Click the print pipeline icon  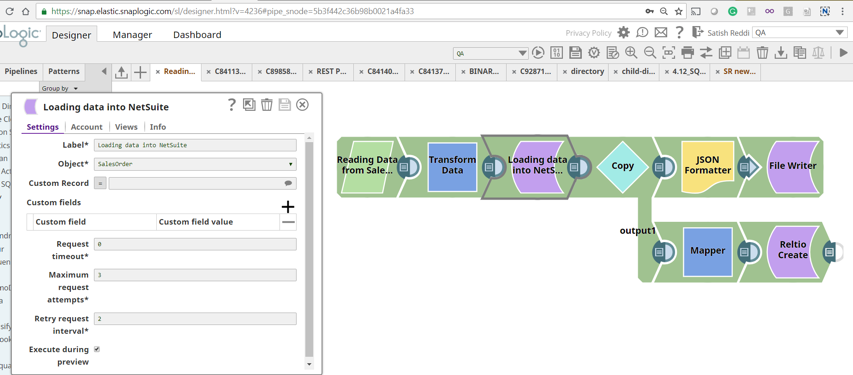pyautogui.click(x=688, y=52)
